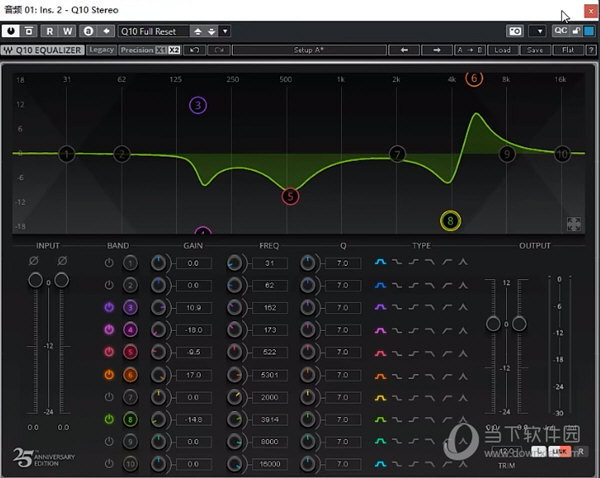This screenshot has width=600, height=478.
Task: Open the help question mark
Action: pyautogui.click(x=591, y=50)
